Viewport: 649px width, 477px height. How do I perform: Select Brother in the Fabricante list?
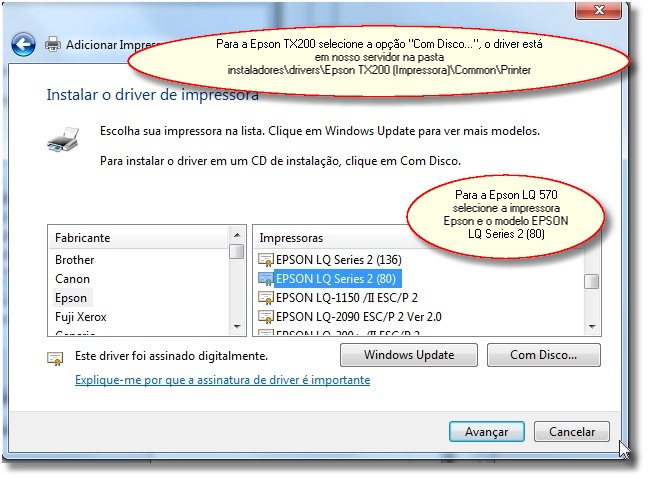[75, 260]
